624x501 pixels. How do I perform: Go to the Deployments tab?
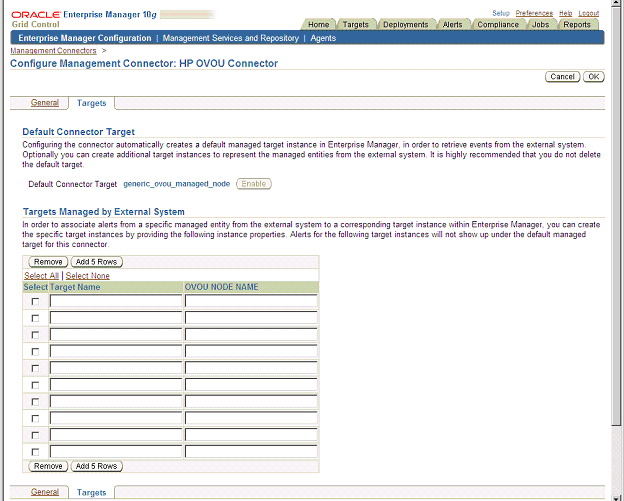[405, 24]
